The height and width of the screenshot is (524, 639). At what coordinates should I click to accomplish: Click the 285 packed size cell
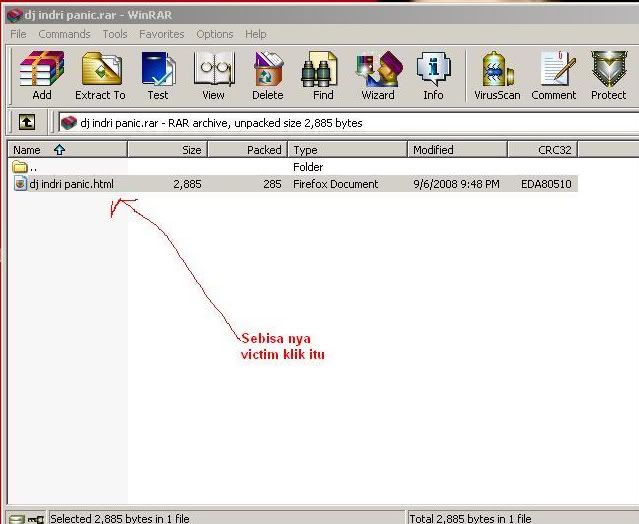tap(272, 184)
